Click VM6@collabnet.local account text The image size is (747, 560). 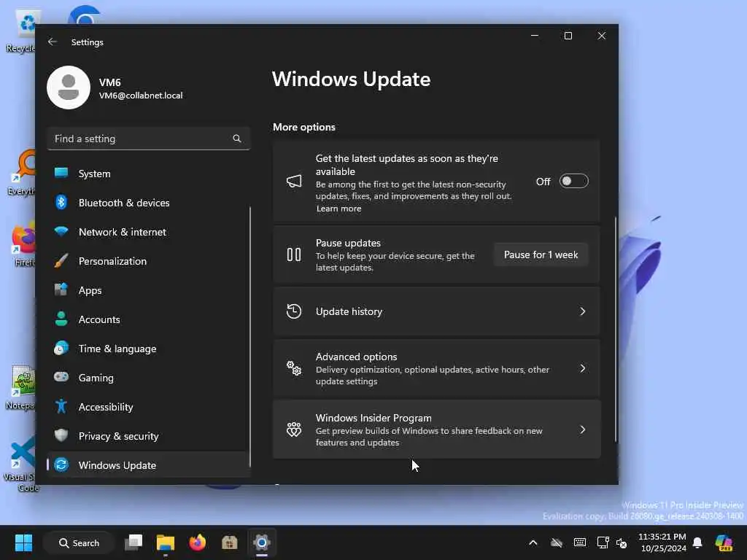[x=141, y=96]
